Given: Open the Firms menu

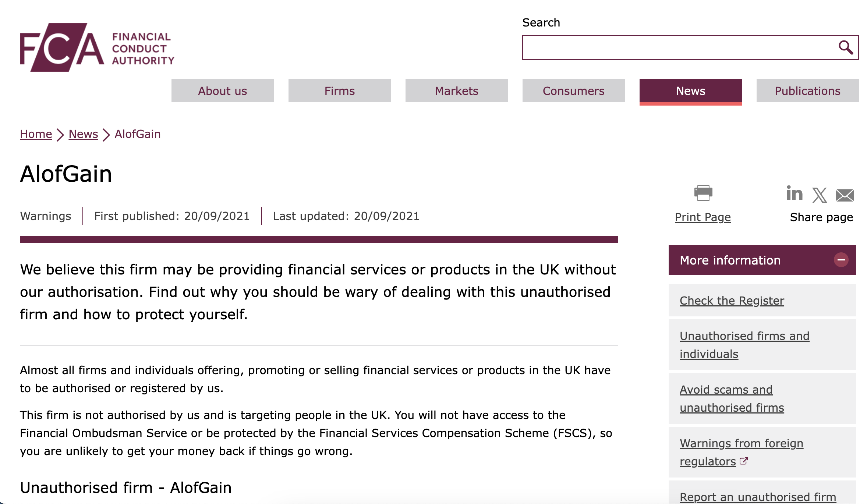Looking at the screenshot, I should click(340, 90).
